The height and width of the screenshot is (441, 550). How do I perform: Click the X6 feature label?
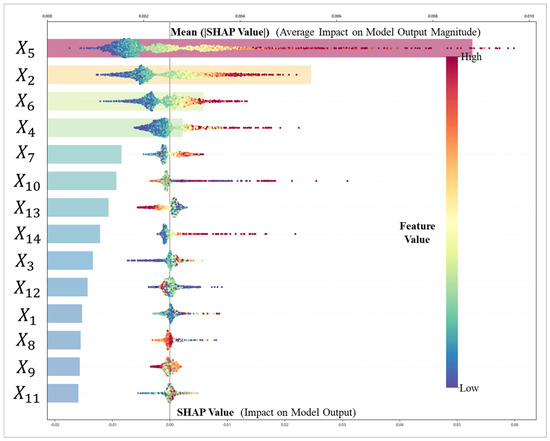click(x=25, y=102)
